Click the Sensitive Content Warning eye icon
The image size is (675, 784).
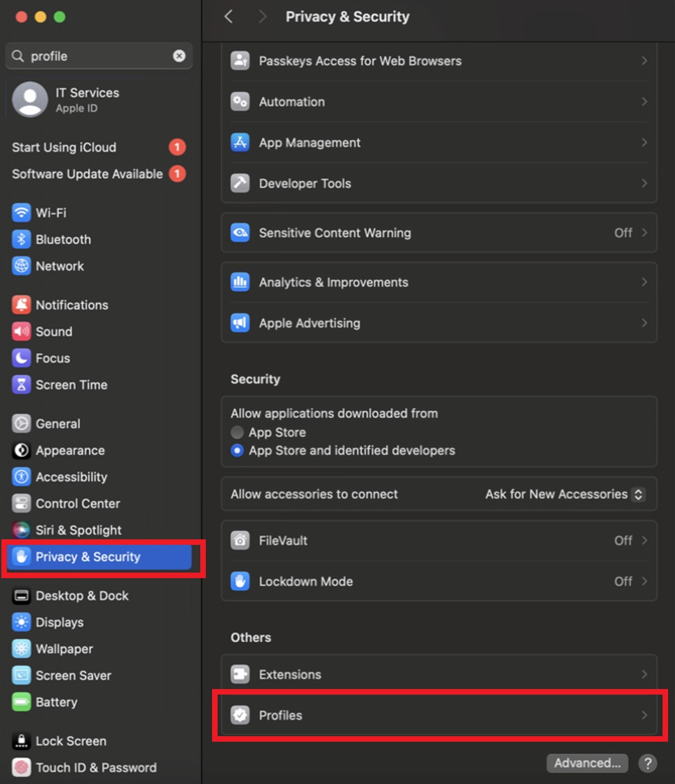pyautogui.click(x=240, y=233)
